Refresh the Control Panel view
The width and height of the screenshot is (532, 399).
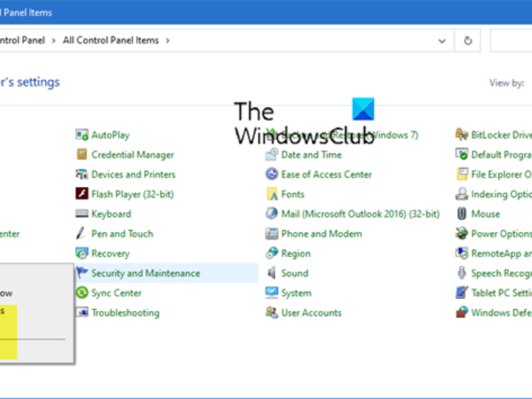click(468, 41)
